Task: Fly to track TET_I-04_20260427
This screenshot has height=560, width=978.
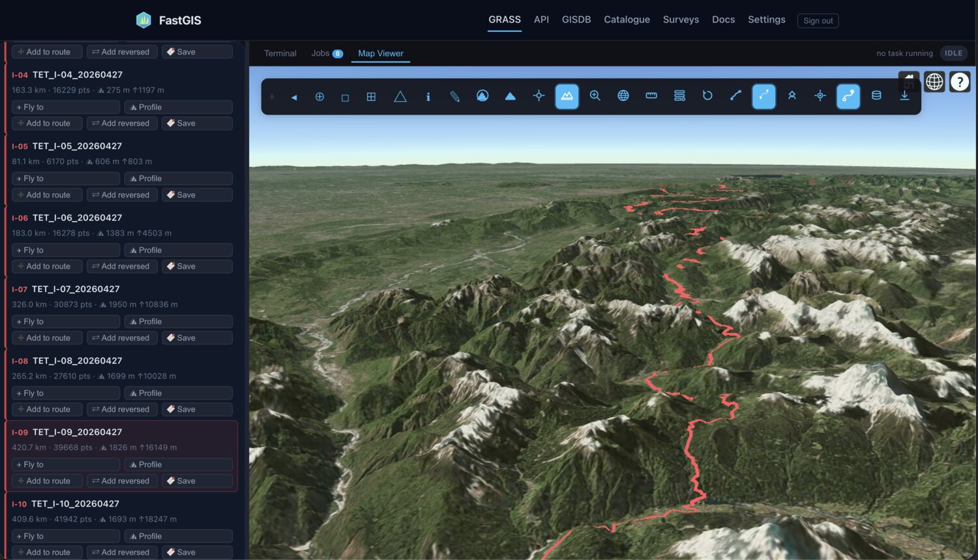Action: [66, 107]
